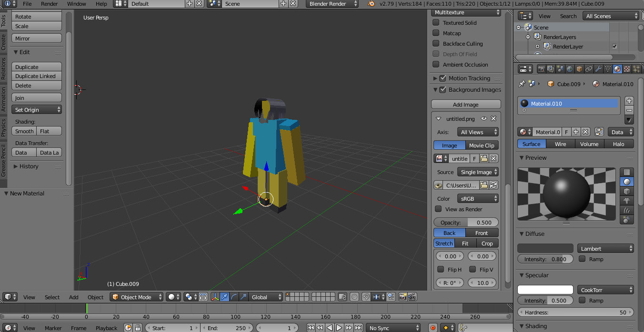Open the Object Mode dropdown
This screenshot has width=644, height=332.
click(x=136, y=297)
